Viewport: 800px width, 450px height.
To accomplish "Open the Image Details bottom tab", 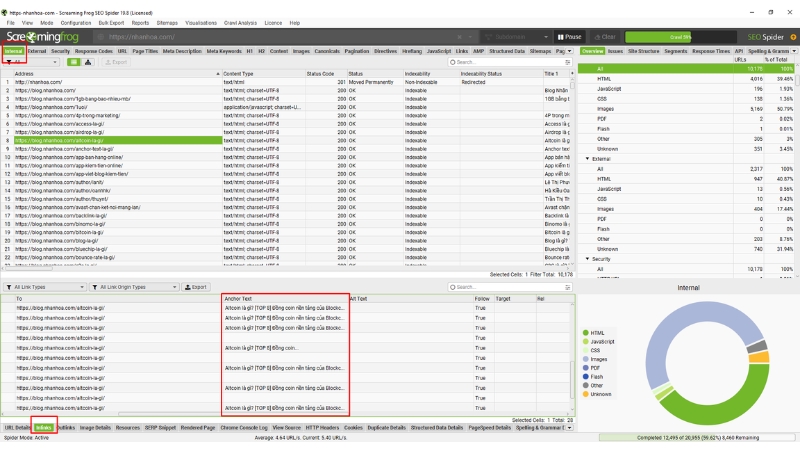I will [x=95, y=428].
